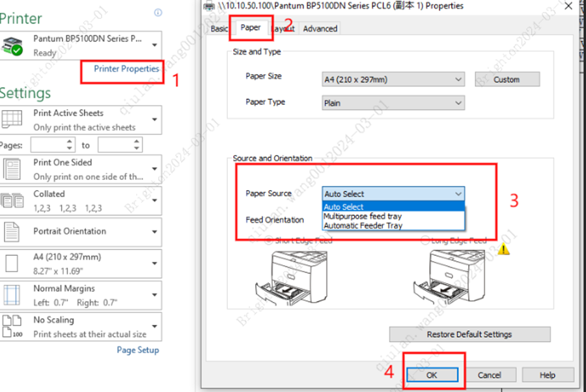Select the Short Edge Feed radio button
586x392 pixels.
click(x=268, y=241)
